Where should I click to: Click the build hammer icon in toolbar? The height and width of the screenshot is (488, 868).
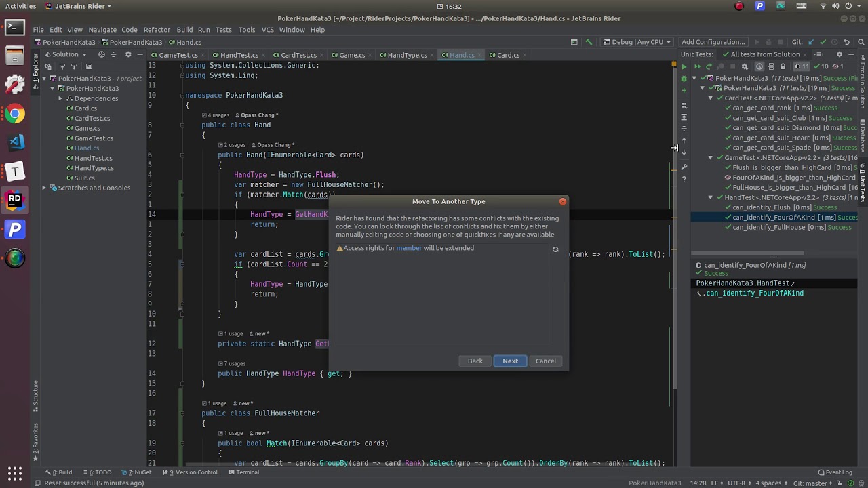(x=589, y=42)
